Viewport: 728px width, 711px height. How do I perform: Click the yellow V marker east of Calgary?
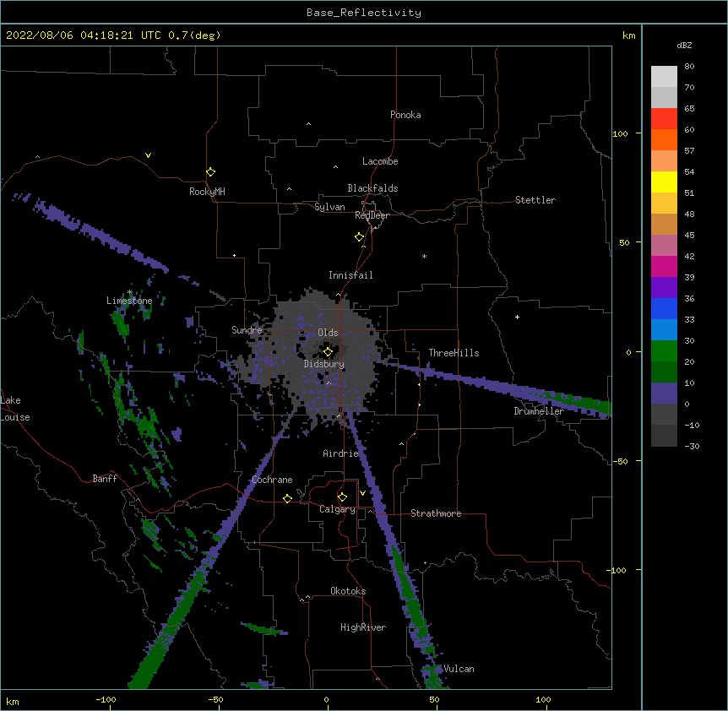pyautogui.click(x=362, y=493)
